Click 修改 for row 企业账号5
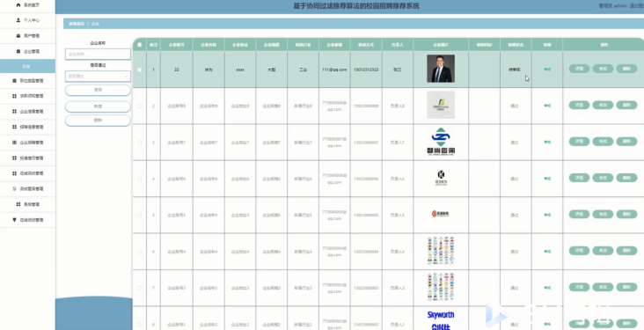Screen dimensions: 644x330 pos(603,214)
